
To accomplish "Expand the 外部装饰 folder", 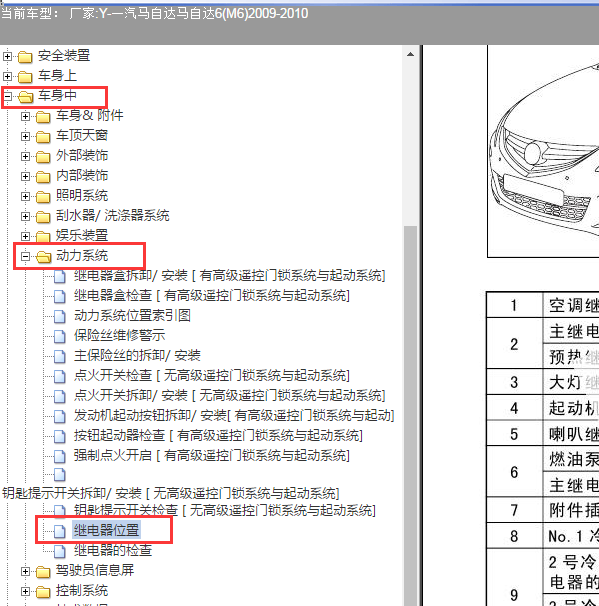I will click(26, 157).
